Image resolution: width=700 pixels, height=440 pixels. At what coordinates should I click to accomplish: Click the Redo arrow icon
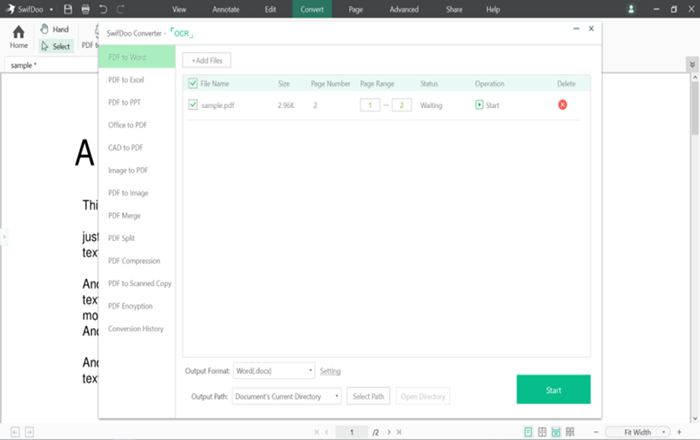120,9
